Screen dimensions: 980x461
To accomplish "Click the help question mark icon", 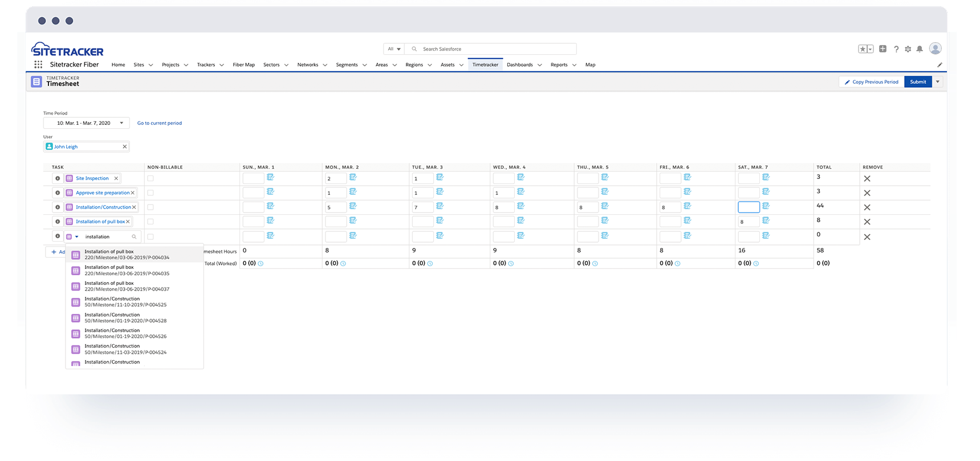I will pos(896,50).
